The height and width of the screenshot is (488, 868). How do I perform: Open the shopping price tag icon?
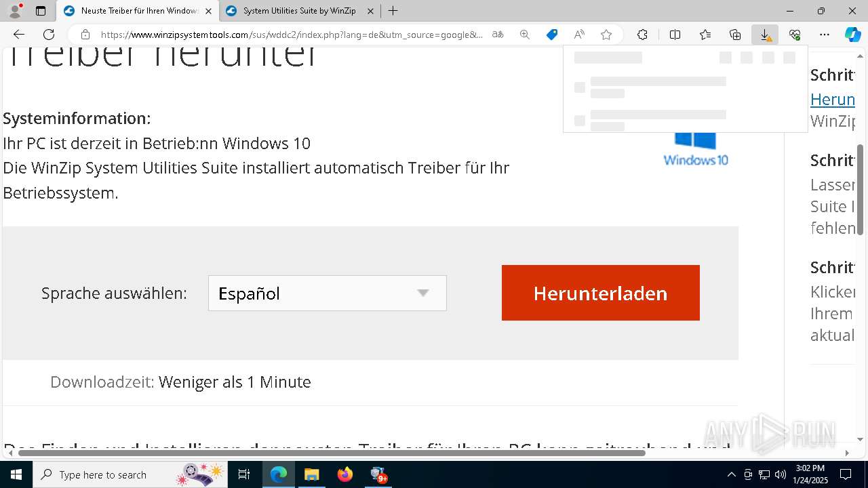click(552, 35)
